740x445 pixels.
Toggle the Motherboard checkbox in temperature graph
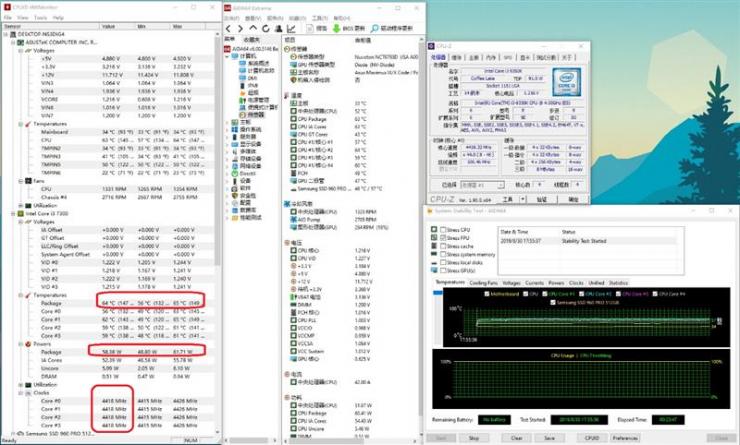[x=487, y=294]
